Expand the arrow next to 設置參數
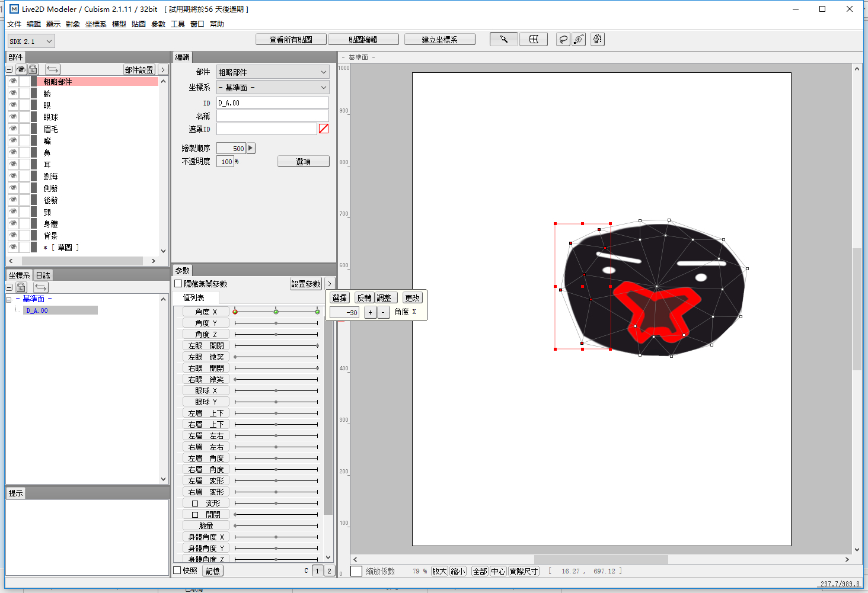The width and height of the screenshot is (868, 593). pyautogui.click(x=330, y=284)
